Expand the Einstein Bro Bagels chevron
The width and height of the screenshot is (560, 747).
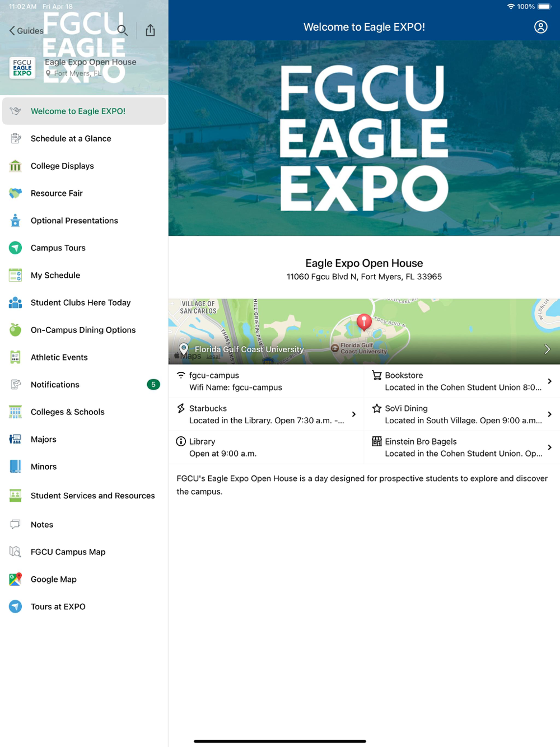coord(550,447)
